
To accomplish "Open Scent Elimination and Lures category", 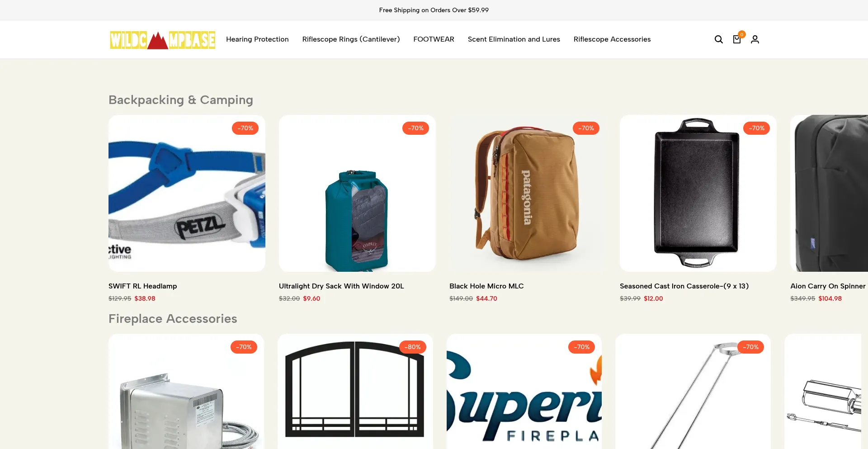I will pyautogui.click(x=514, y=39).
